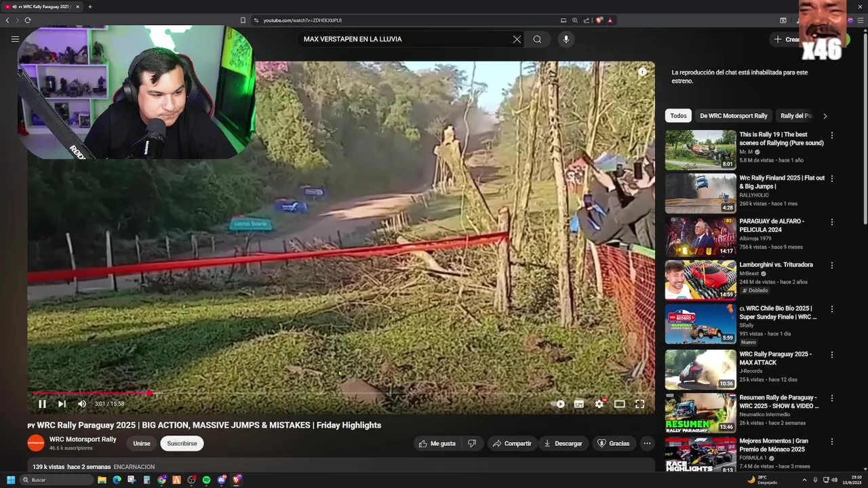
Task: Select the De WRC Motorsport Rally chip
Action: (734, 116)
